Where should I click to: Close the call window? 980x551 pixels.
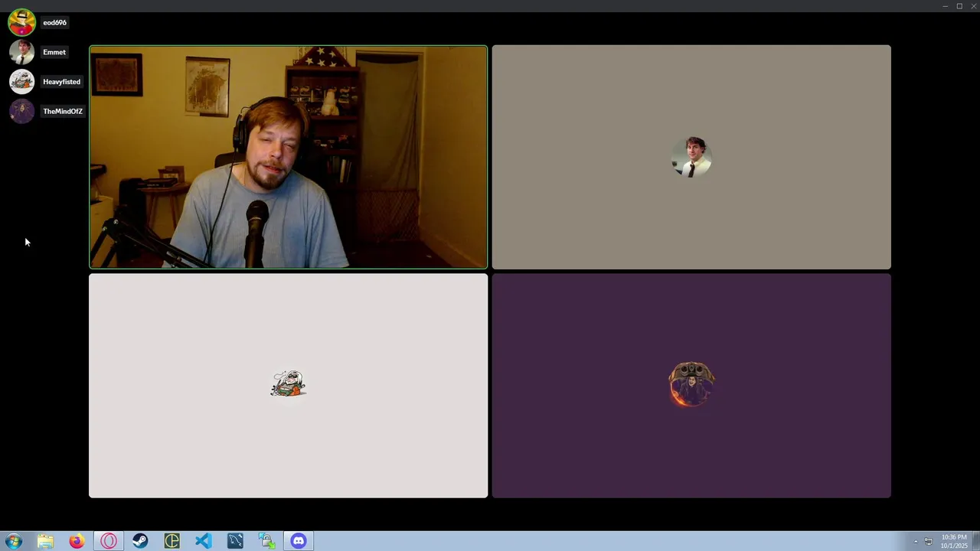973,6
